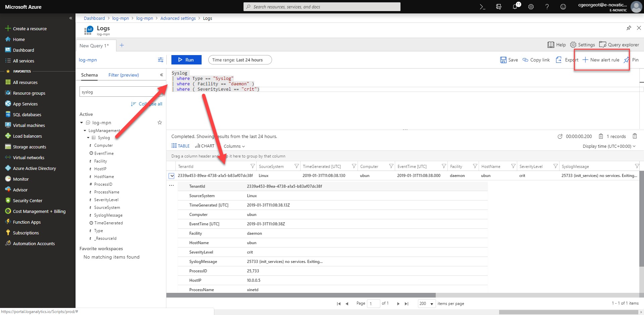Image resolution: width=644 pixels, height=315 pixels.
Task: Open the row options ellipsis
Action: click(171, 185)
